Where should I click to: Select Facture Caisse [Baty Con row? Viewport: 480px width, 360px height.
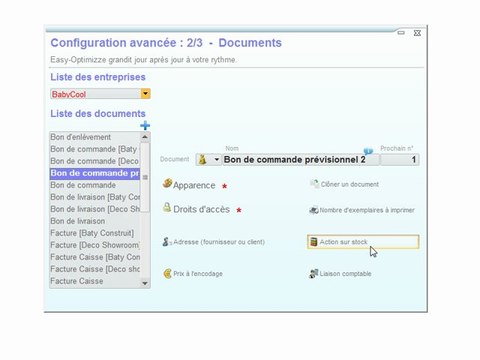95,257
